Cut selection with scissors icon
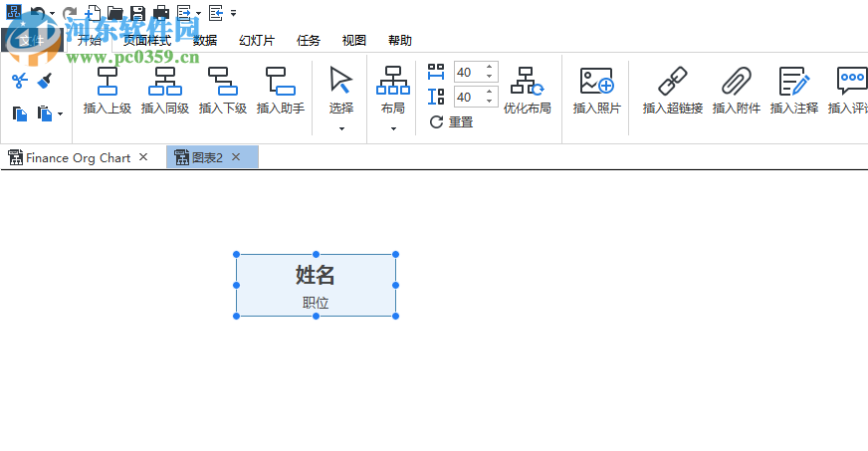The image size is (868, 451). click(20, 82)
